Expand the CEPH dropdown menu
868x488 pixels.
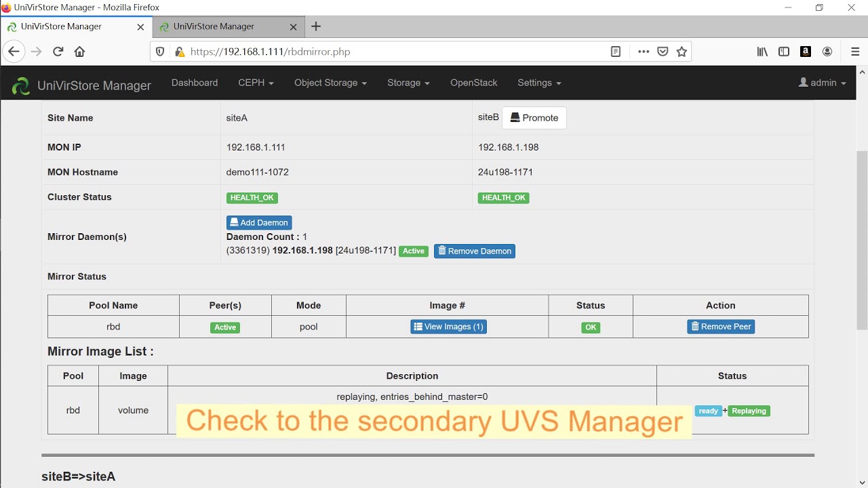pos(256,83)
